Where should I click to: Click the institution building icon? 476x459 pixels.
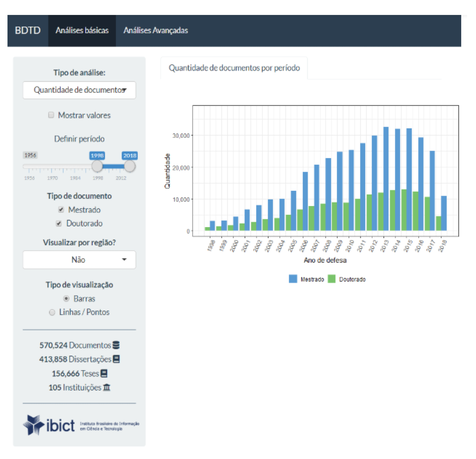(x=106, y=388)
